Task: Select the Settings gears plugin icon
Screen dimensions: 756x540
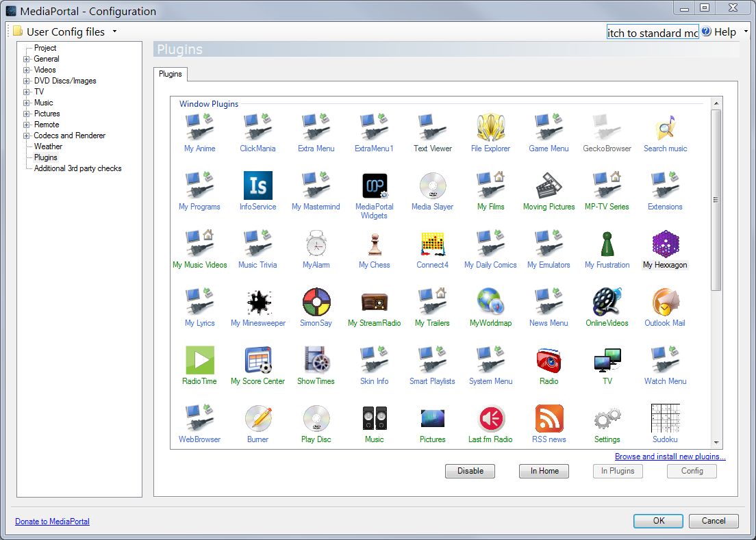Action: [607, 418]
